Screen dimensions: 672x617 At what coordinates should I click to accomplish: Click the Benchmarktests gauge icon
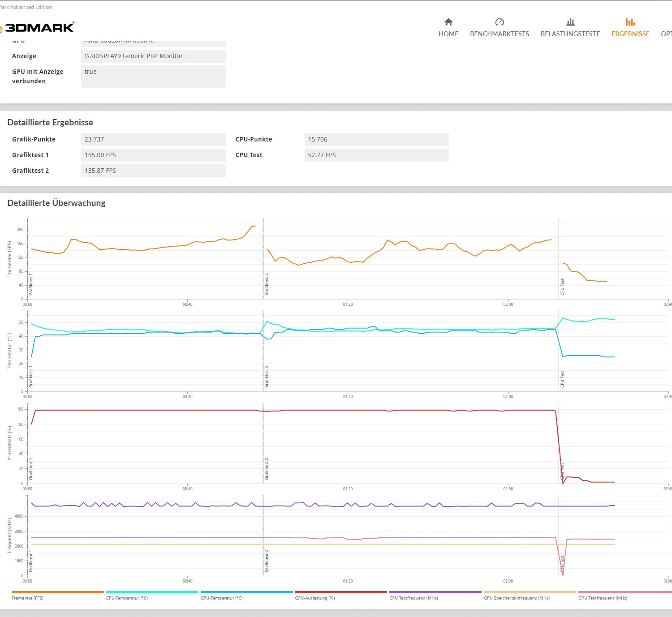point(500,22)
